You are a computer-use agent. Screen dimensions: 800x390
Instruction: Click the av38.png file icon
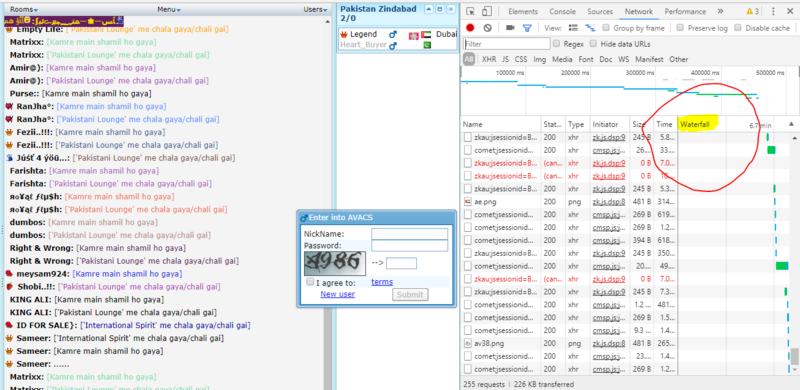[x=467, y=343]
